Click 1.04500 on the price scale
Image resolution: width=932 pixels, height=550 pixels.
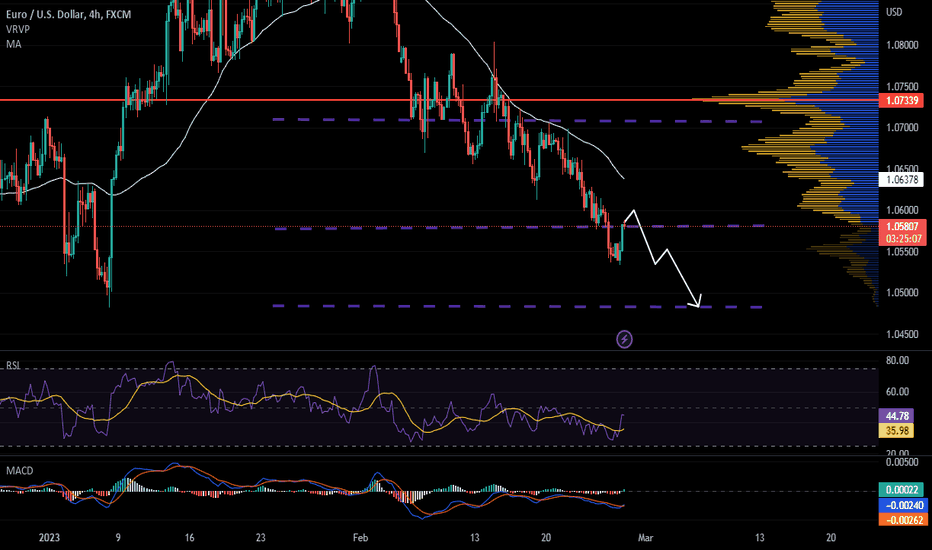(x=902, y=334)
